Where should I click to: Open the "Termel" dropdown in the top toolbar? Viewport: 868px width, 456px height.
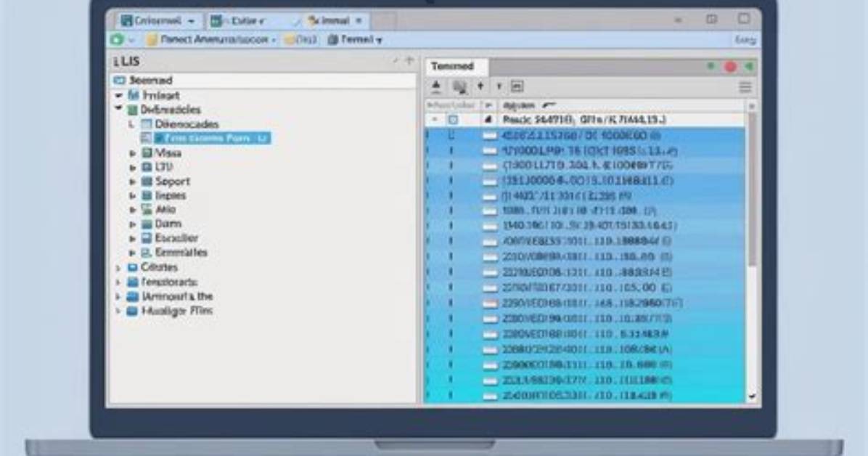(379, 41)
